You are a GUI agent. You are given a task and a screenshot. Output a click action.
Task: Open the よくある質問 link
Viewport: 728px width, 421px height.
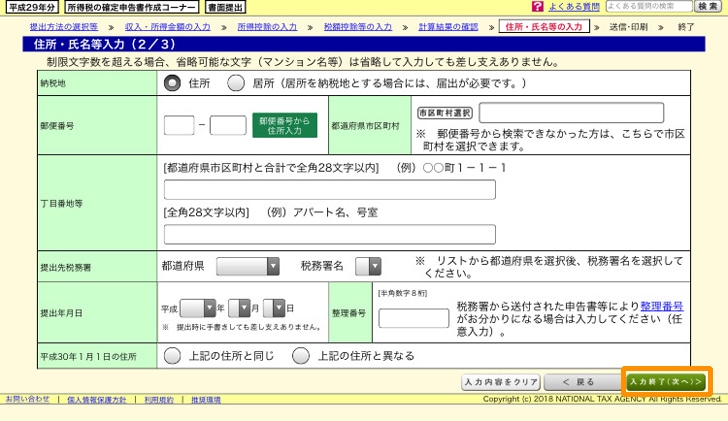point(574,6)
